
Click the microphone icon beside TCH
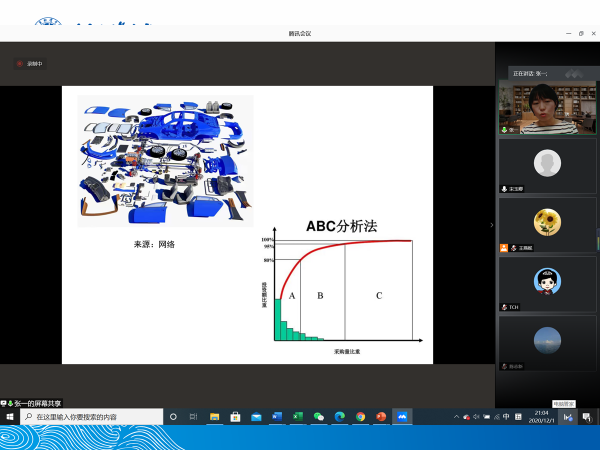505,307
